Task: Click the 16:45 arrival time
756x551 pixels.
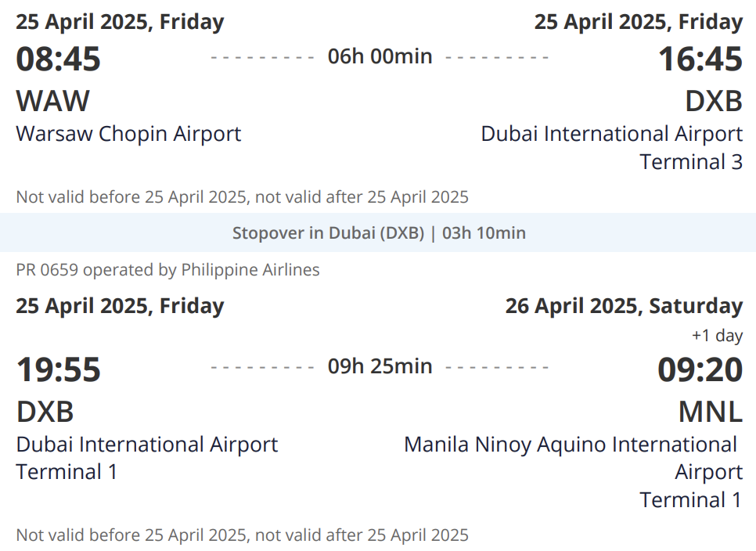Action: click(x=700, y=59)
